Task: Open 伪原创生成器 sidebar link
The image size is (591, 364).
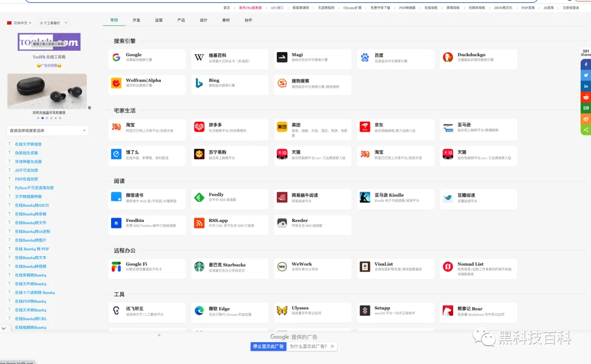Action: click(26, 153)
